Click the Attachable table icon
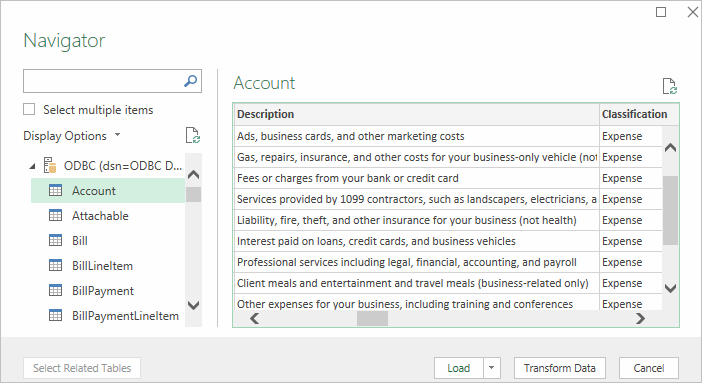Screen dimensions: 702x383 pyautogui.click(x=56, y=215)
